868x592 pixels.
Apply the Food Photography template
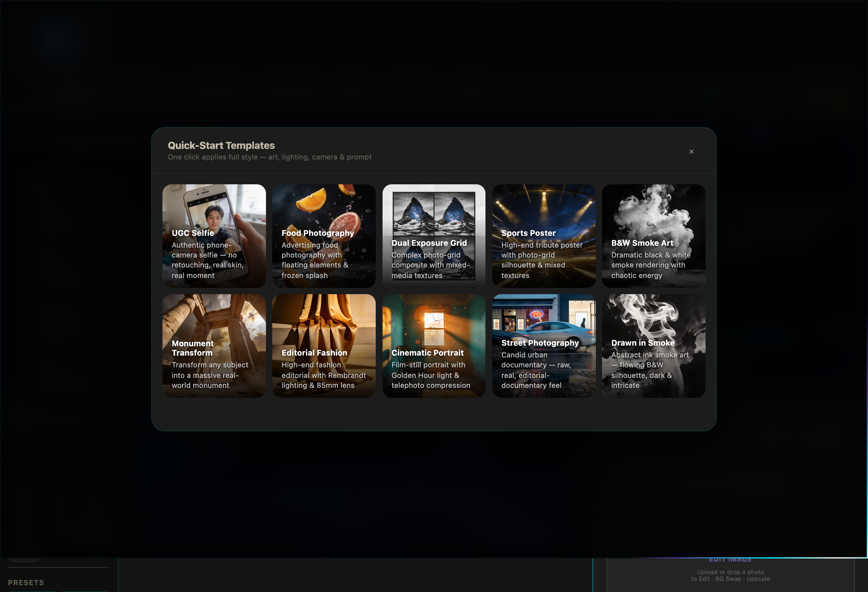[323, 236]
